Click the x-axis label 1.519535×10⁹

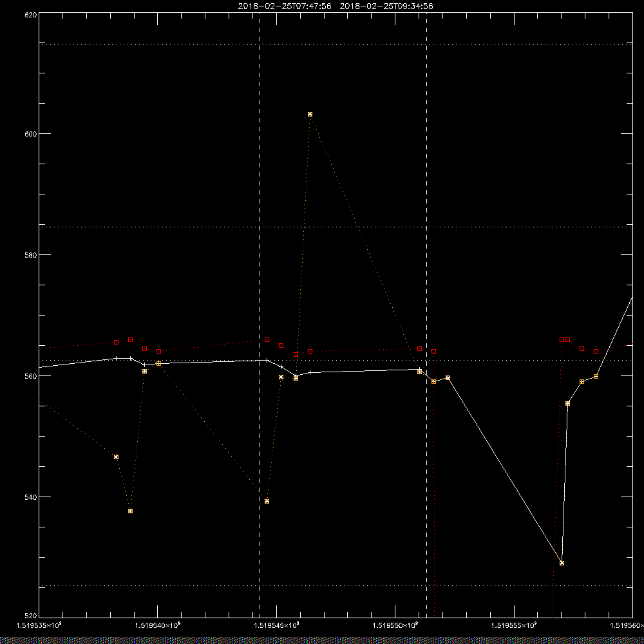coord(39,625)
